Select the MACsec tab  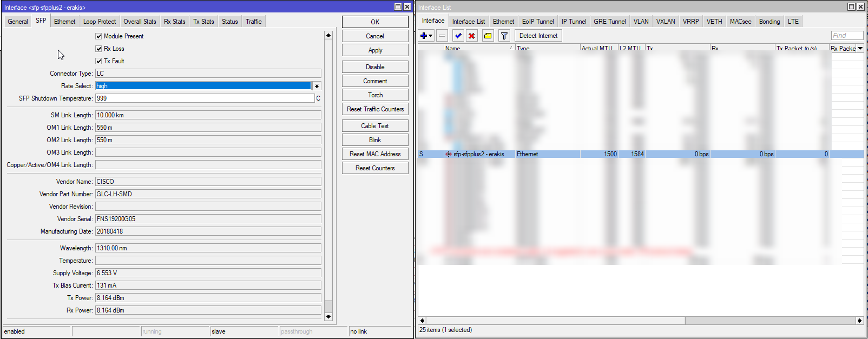coord(740,22)
